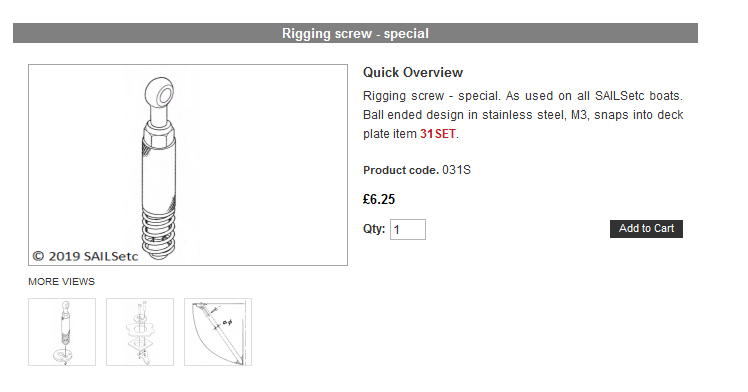Click the Qty: label

(x=374, y=229)
